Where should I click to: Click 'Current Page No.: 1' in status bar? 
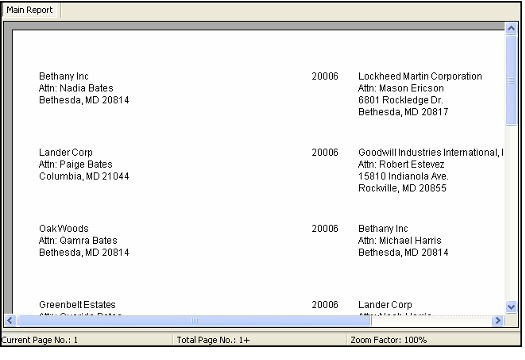[40, 340]
